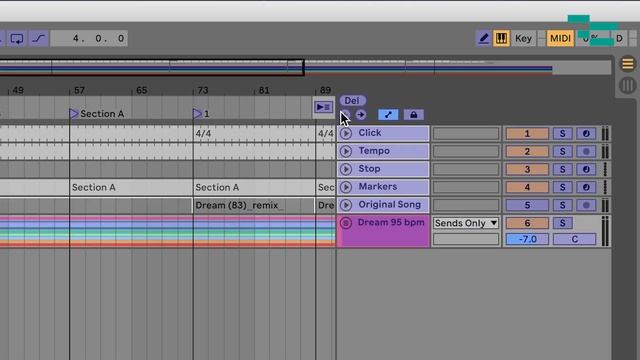Solo the Tempo track
Screen dimensions: 640x360
coord(562,151)
